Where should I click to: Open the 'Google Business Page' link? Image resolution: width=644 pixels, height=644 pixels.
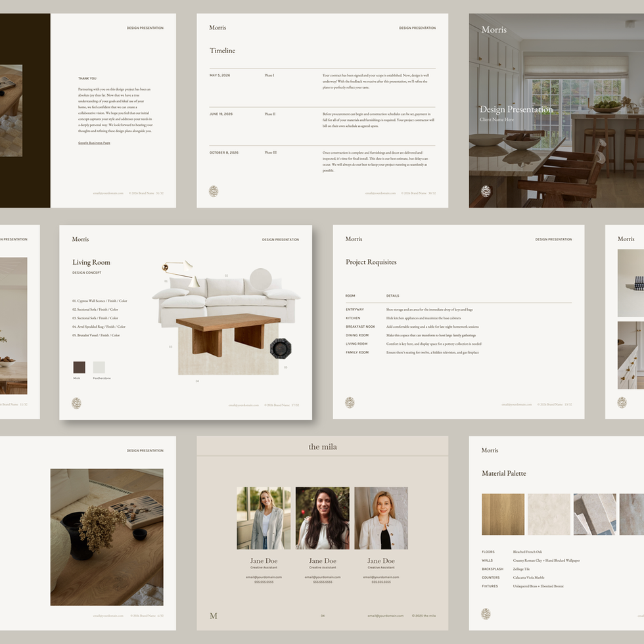(x=94, y=143)
